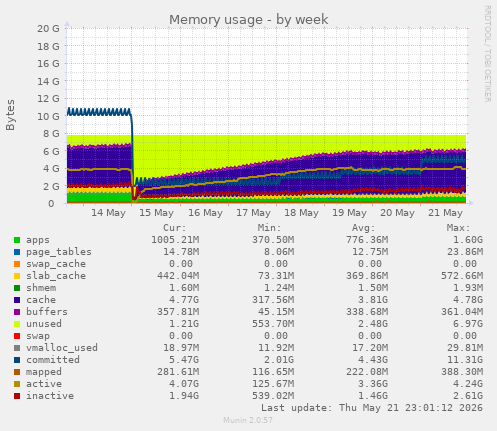Click cache current value 4.77G
Image resolution: width=497 pixels, height=431 pixels.
coord(184,300)
